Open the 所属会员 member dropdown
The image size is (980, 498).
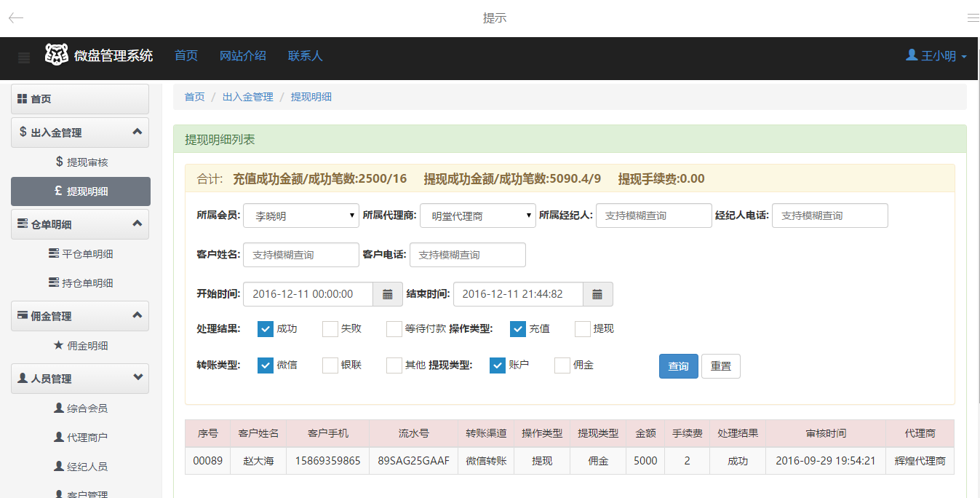point(300,216)
